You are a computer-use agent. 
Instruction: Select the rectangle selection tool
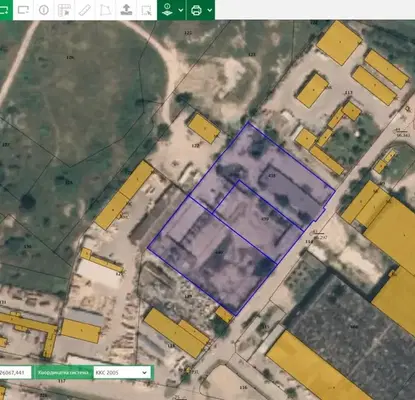(x=23, y=10)
